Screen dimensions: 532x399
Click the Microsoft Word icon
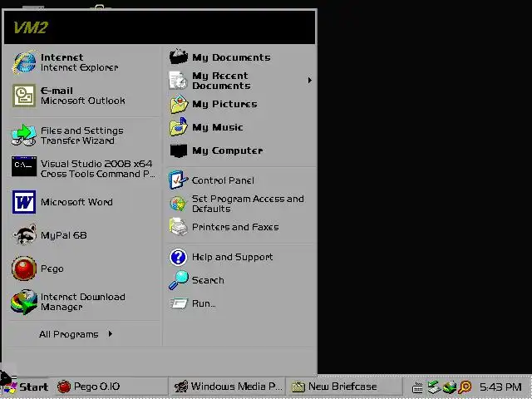(x=24, y=202)
